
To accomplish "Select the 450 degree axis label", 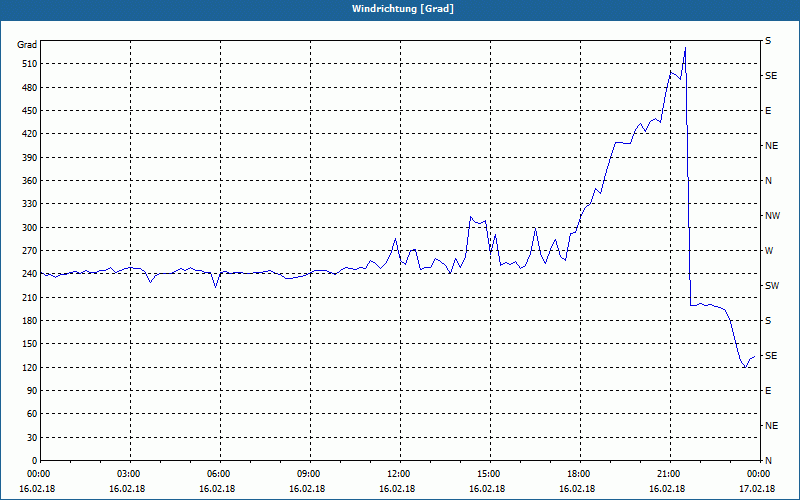I will click(30, 111).
